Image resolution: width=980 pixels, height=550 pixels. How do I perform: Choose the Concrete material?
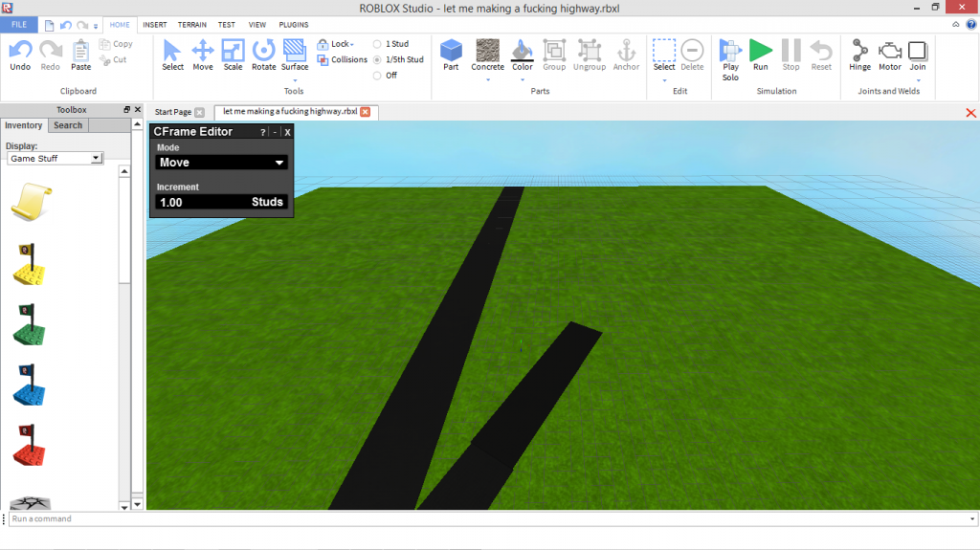(x=487, y=55)
